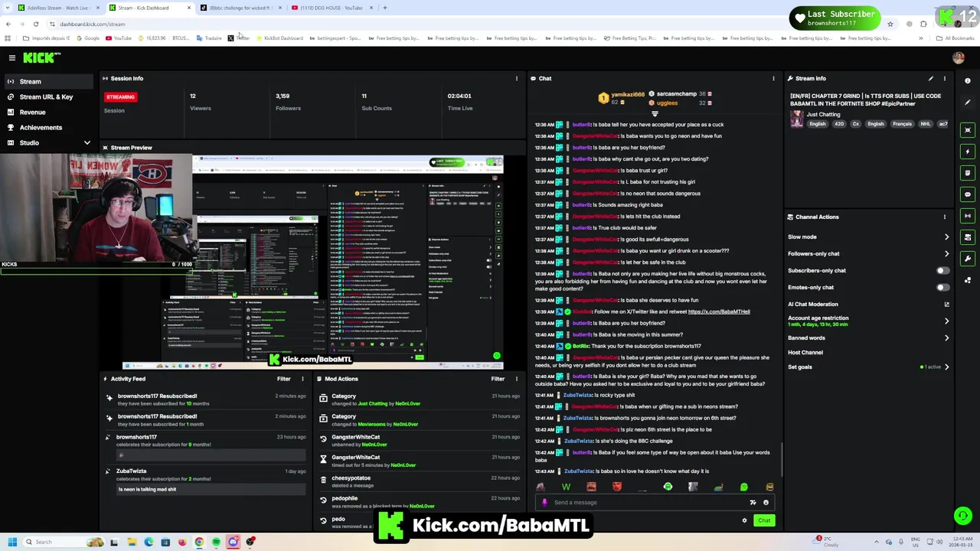This screenshot has height=551, width=980.
Task: Open Stream info panel options menu
Action: (944, 78)
